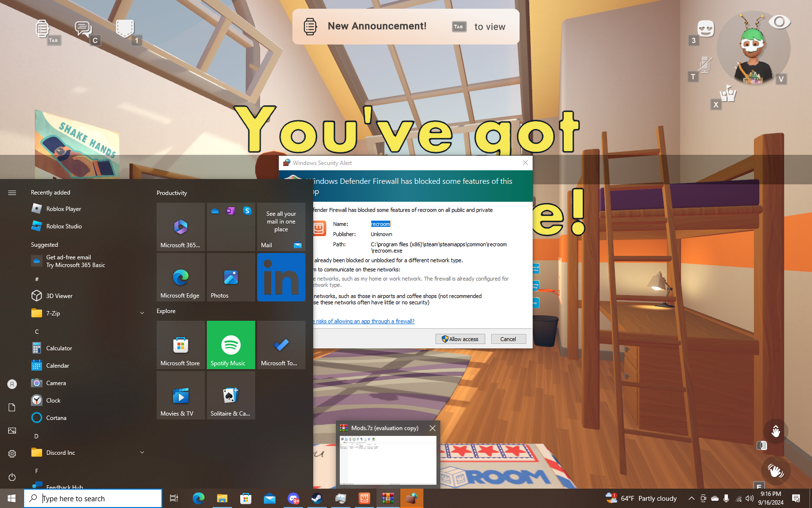This screenshot has height=508, width=812.
Task: Show hidden system tray icons
Action: 692,498
